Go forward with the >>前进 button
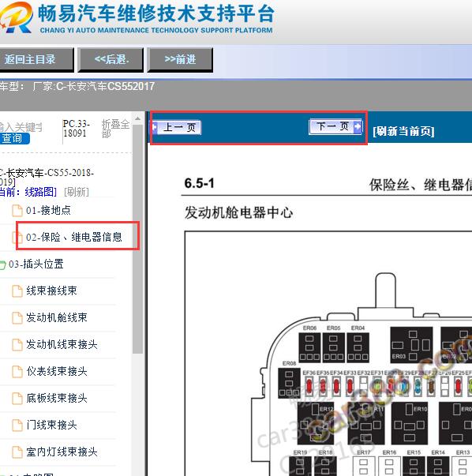Viewport: 472px width, 476px height. (180, 60)
